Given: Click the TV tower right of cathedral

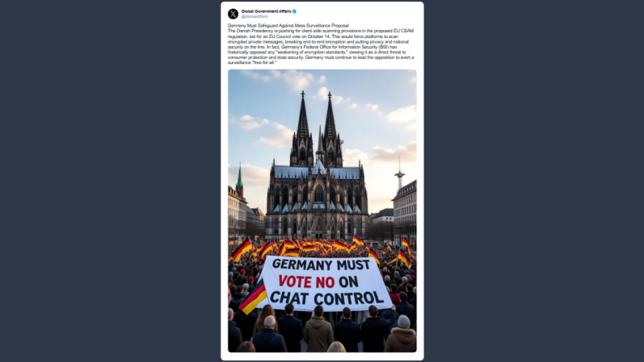Looking at the screenshot, I should (x=399, y=174).
